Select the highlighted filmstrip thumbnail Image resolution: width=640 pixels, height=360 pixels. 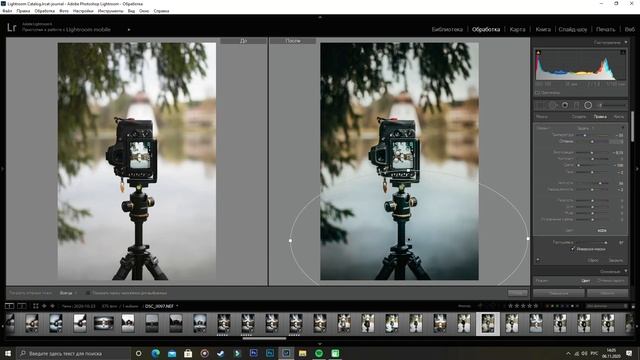(x=488, y=324)
